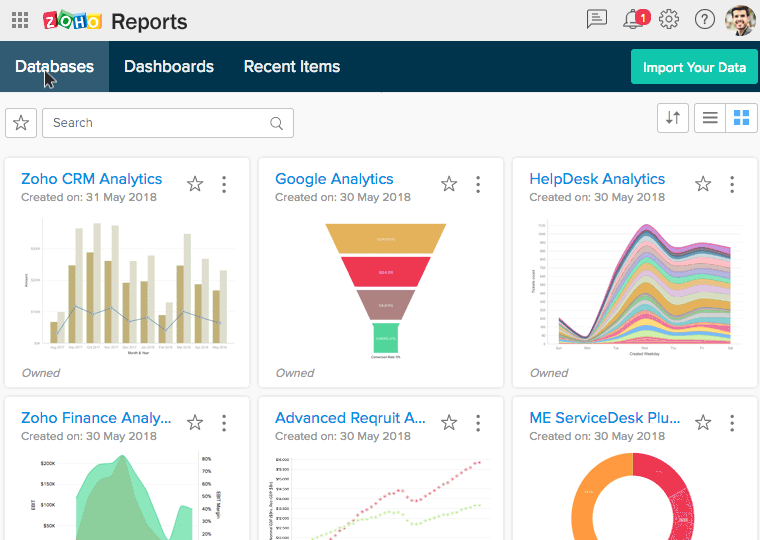Screen dimensions: 760x540
Task: Open the help question mark icon
Action: (x=704, y=20)
